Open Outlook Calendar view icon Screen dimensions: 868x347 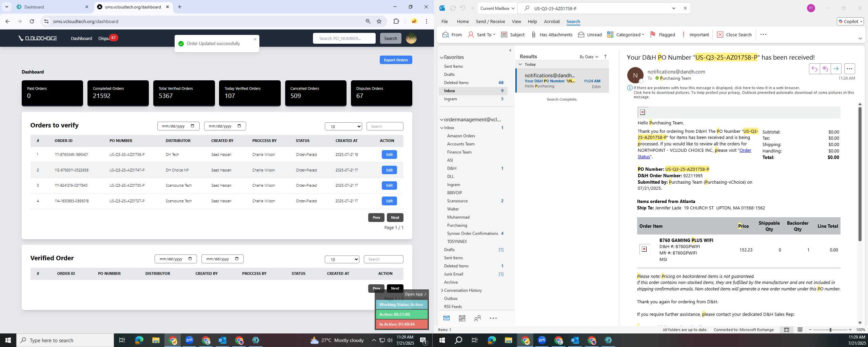tap(462, 318)
